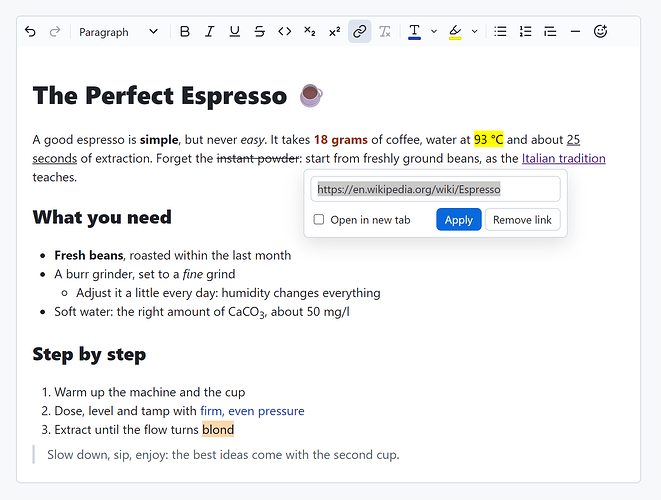
Task: Click the Link toolbar icon
Action: [x=360, y=32]
